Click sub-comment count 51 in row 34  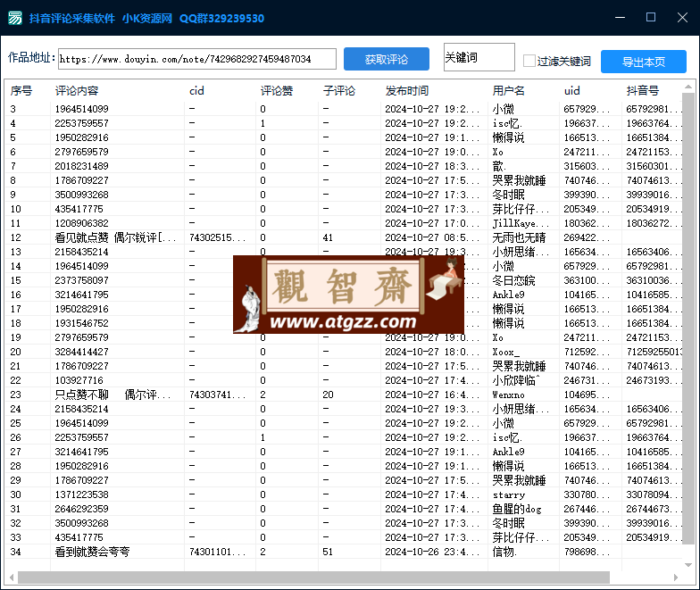(328, 552)
